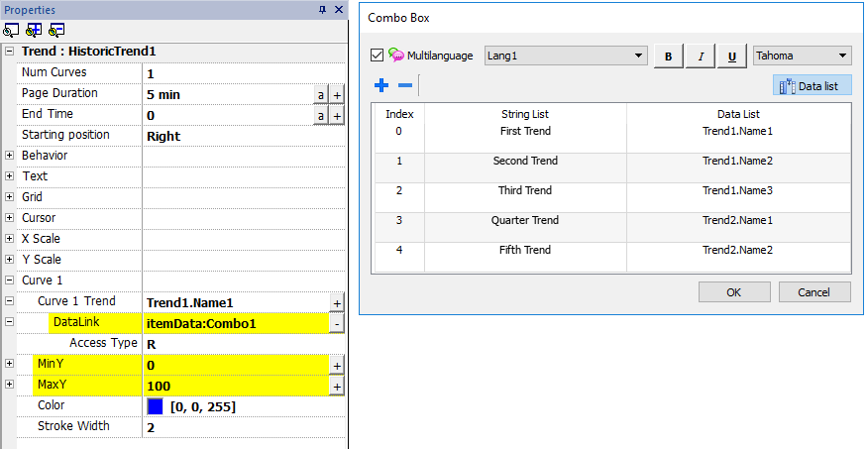Click Cancel in the Combo Box dialog
The width and height of the screenshot is (868, 449).
814,291
